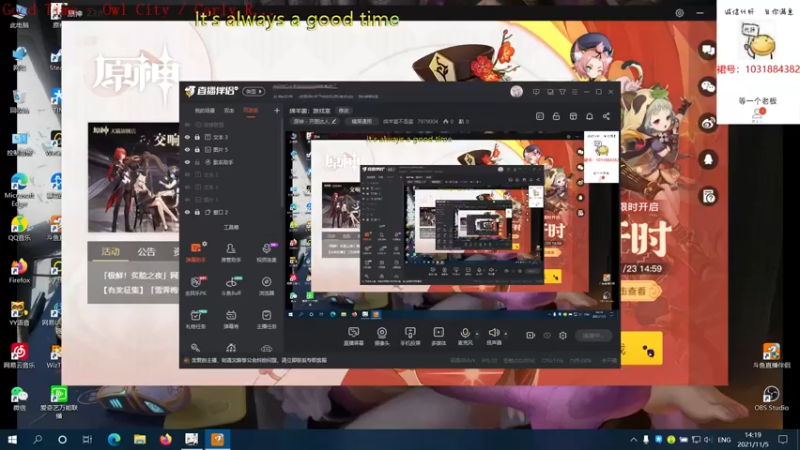Toggle visibility of hidden 图片 1 source

(187, 199)
